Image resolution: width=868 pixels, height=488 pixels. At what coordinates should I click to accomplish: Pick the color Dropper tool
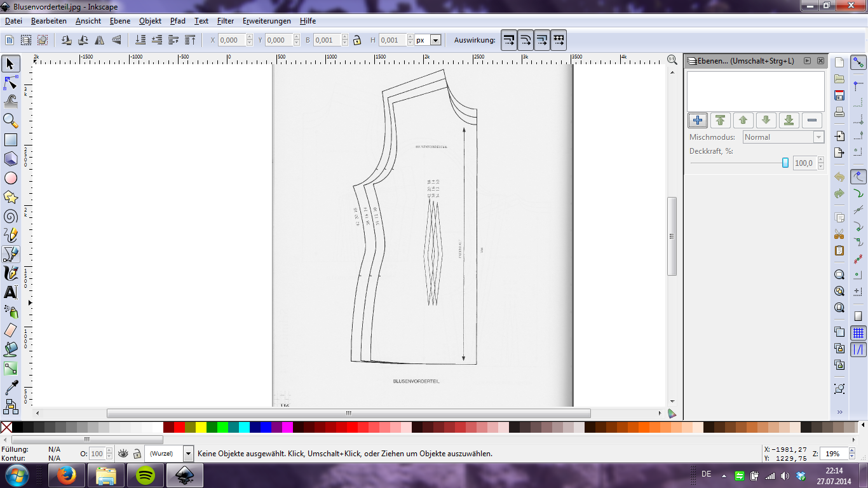pos(11,388)
